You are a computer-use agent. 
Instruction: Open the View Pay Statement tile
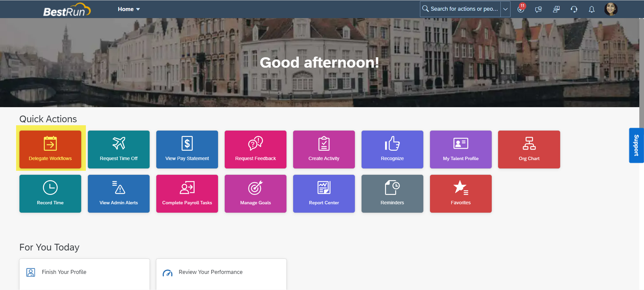pos(187,149)
